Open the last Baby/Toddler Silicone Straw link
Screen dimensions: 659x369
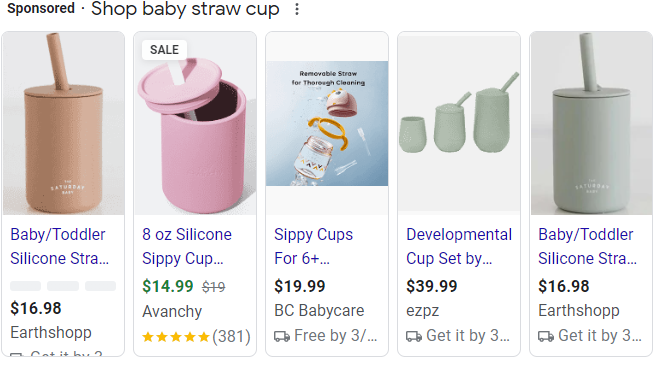(x=587, y=246)
